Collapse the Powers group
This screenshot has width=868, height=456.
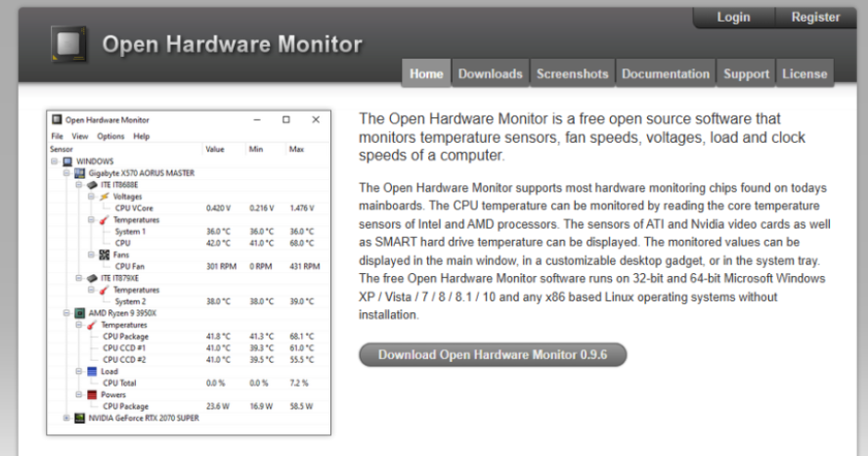[78, 394]
